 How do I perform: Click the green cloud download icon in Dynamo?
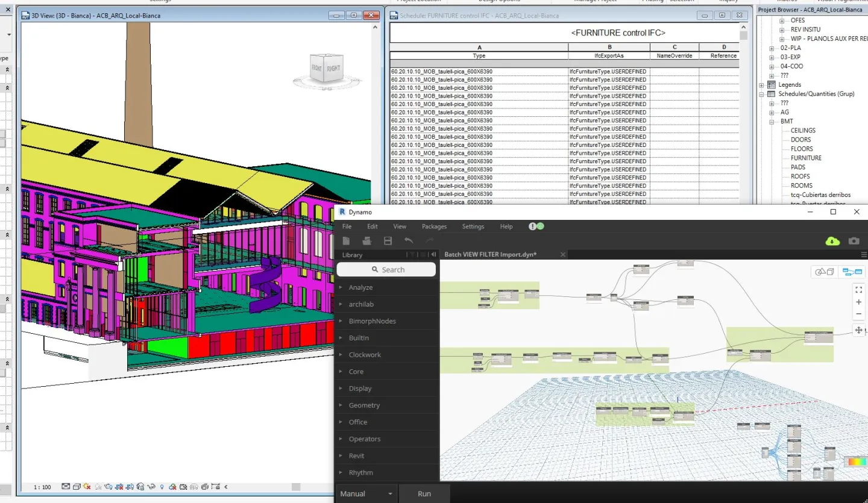pos(832,241)
